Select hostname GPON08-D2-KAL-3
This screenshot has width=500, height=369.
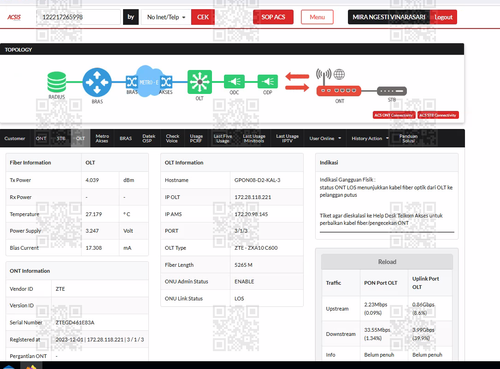pos(257,180)
